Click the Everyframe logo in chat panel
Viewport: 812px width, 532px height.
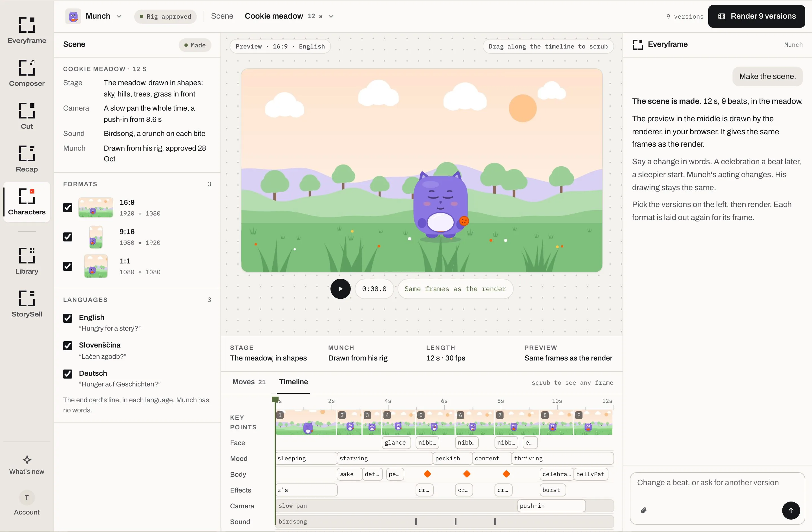coord(637,44)
